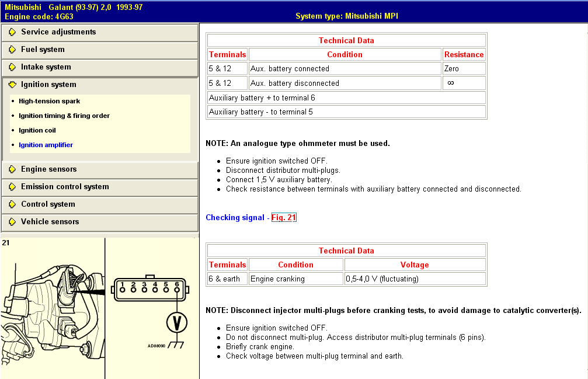Click 'System type: Mitsubishi MPI' header text
The height and width of the screenshot is (379, 588).
point(347,16)
